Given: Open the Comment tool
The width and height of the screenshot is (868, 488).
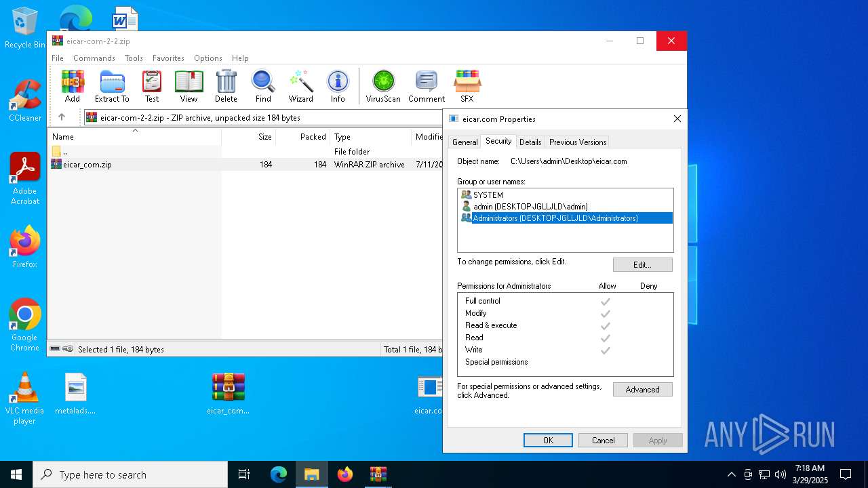Looking at the screenshot, I should tap(427, 86).
